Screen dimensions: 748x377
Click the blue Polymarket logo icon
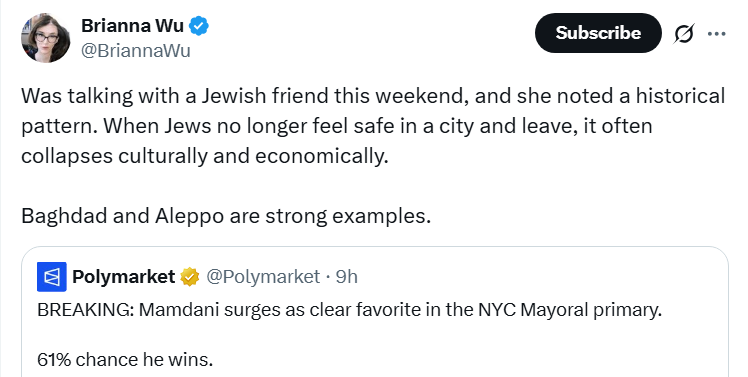(52, 277)
